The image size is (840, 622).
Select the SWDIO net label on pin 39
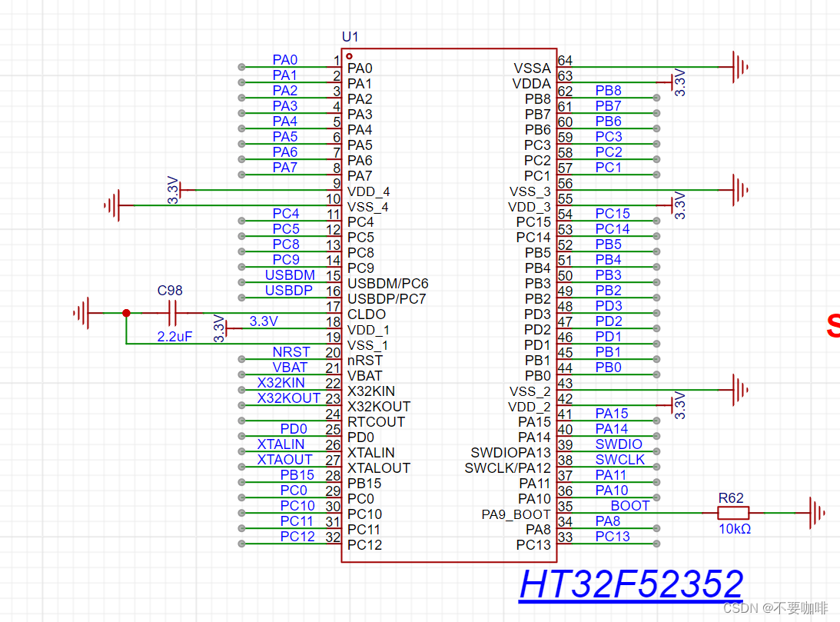(x=618, y=444)
